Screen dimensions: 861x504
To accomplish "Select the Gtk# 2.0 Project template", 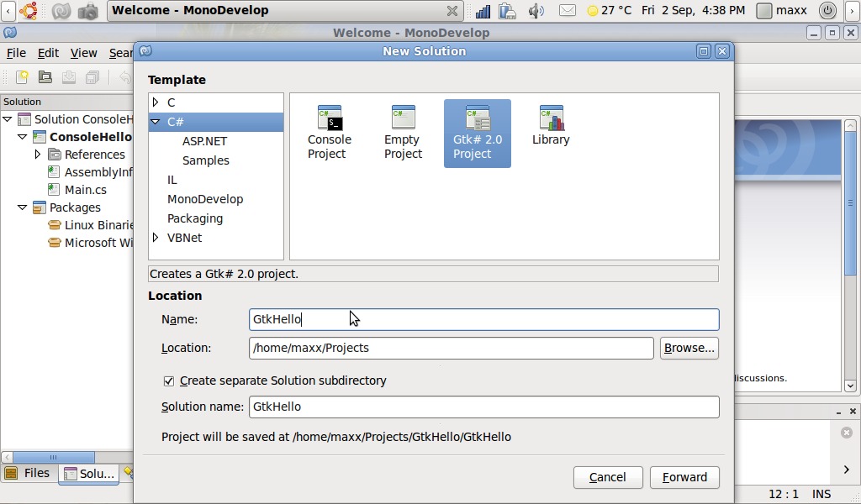I will pyautogui.click(x=478, y=134).
